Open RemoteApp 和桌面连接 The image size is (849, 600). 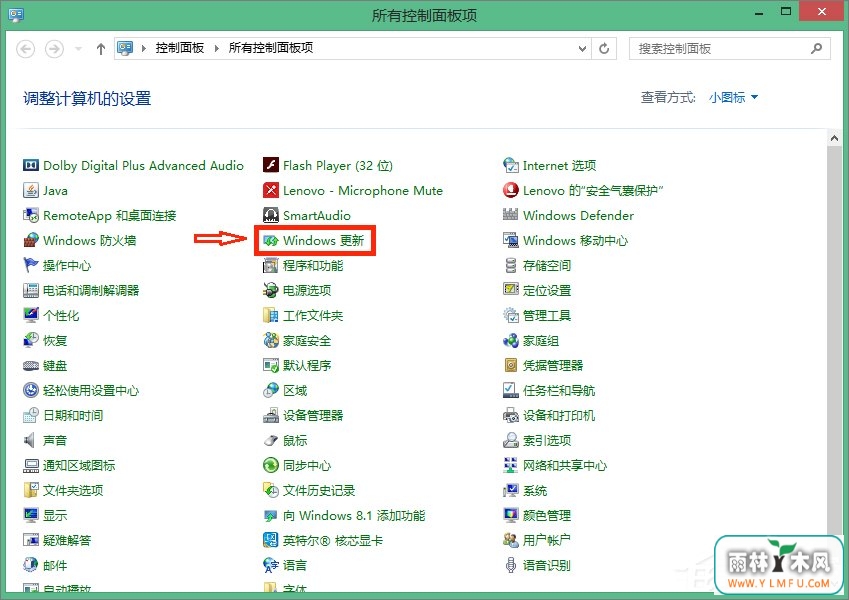point(110,216)
